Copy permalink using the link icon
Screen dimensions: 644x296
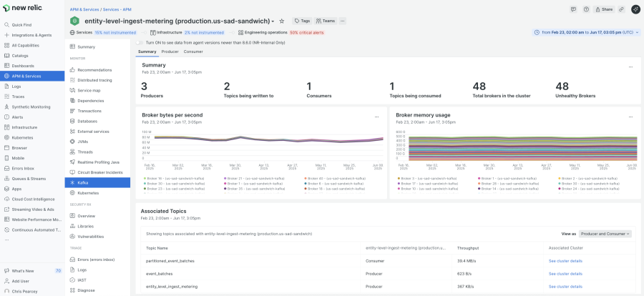pos(620,9)
